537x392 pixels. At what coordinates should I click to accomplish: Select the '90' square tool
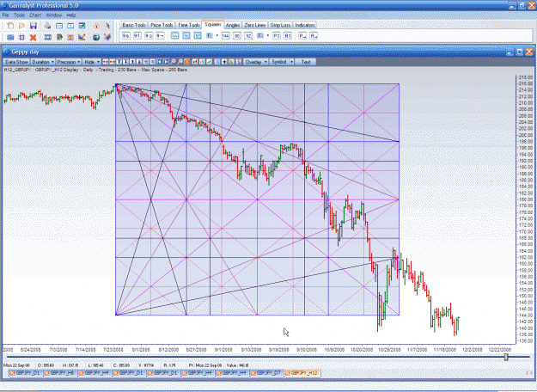pyautogui.click(x=236, y=35)
